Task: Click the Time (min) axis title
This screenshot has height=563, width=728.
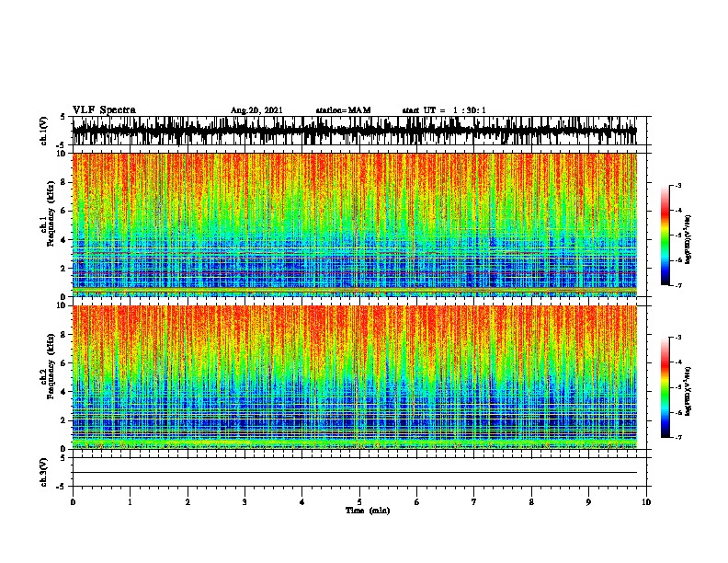Action: click(368, 511)
